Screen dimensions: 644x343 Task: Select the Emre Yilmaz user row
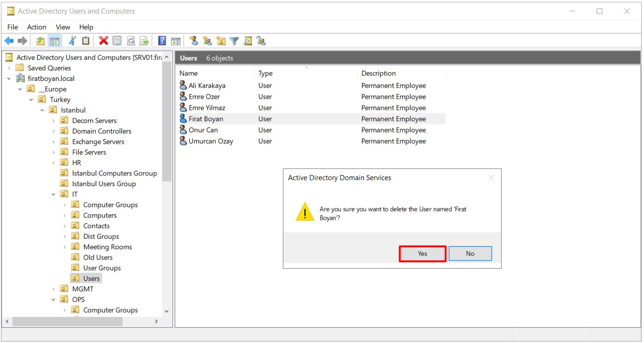(x=311, y=108)
